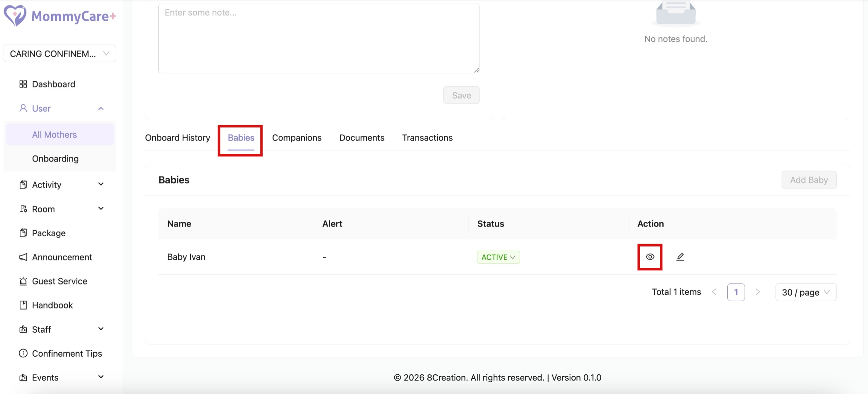This screenshot has height=394, width=868.
Task: Click the Save note button
Action: tap(461, 95)
